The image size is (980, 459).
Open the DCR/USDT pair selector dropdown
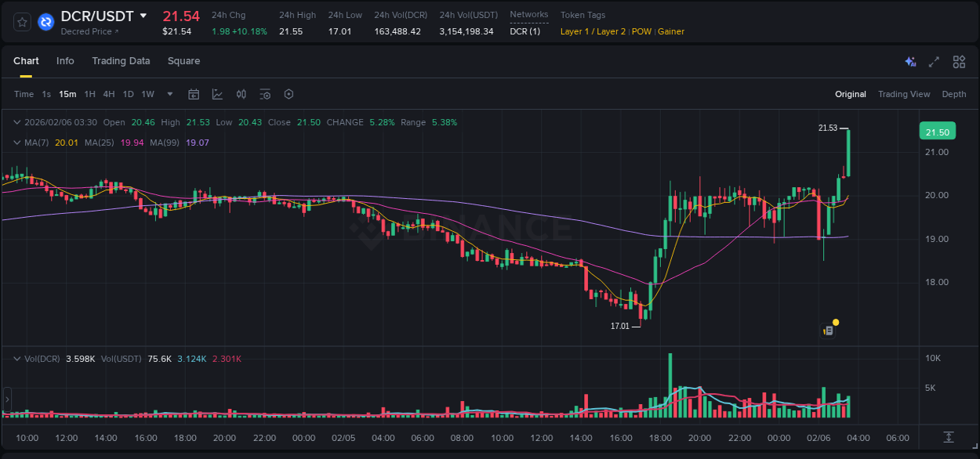pyautogui.click(x=143, y=16)
